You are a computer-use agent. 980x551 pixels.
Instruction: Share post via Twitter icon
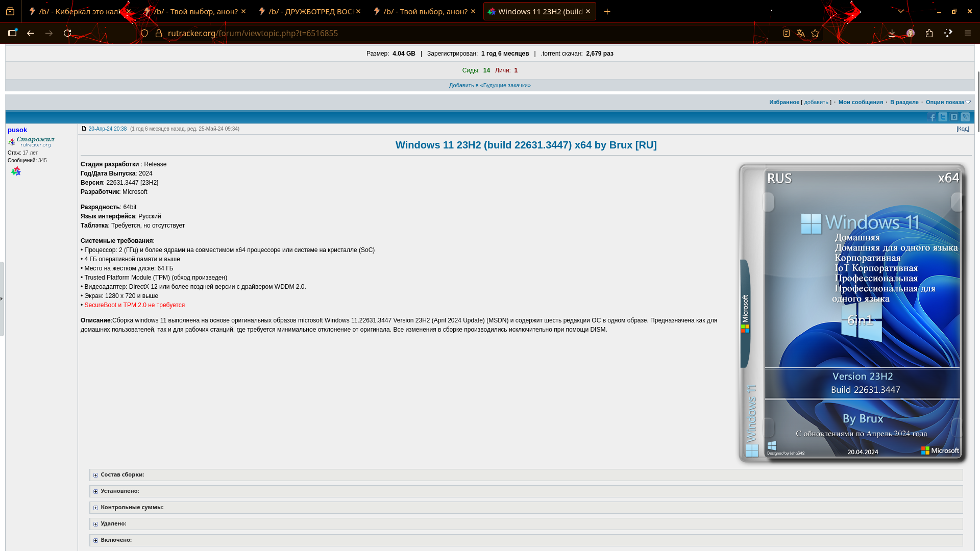click(943, 117)
